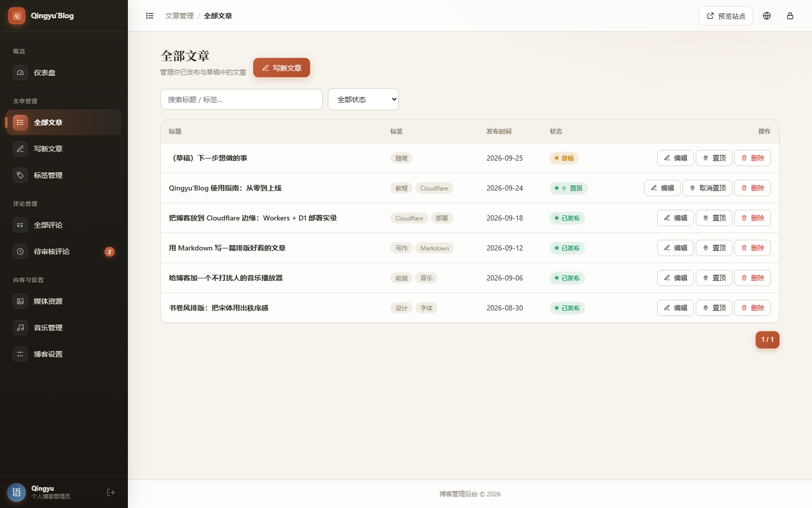Click the 教程 tag chip
Image resolution: width=812 pixels, height=508 pixels.
point(401,188)
